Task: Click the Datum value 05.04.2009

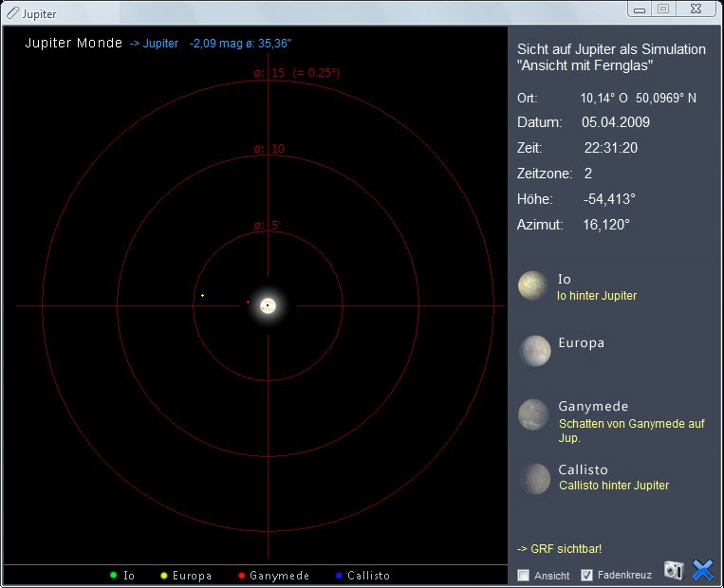Action: pyautogui.click(x=616, y=123)
